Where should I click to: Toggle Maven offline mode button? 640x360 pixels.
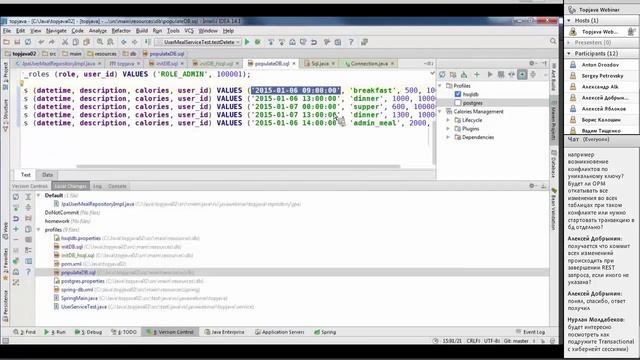511,74
